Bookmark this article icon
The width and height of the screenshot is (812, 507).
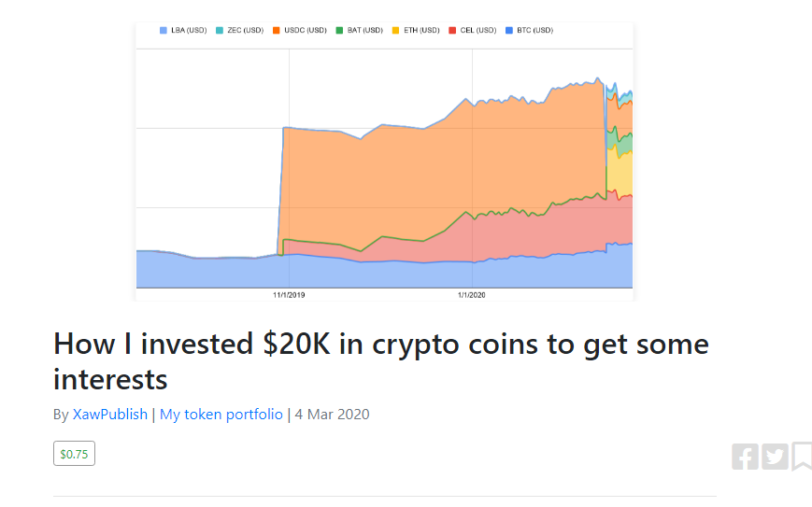(x=802, y=457)
